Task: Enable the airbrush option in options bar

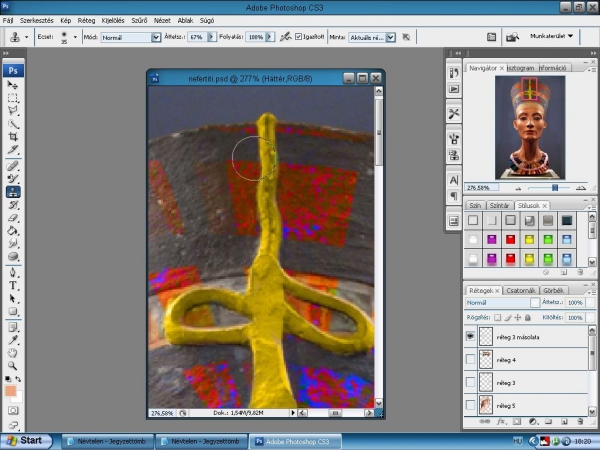Action: tap(285, 37)
